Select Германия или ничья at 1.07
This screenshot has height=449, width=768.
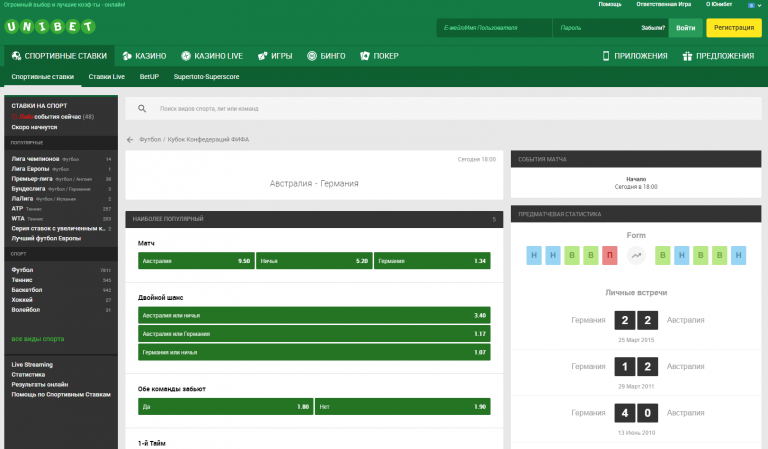click(314, 352)
